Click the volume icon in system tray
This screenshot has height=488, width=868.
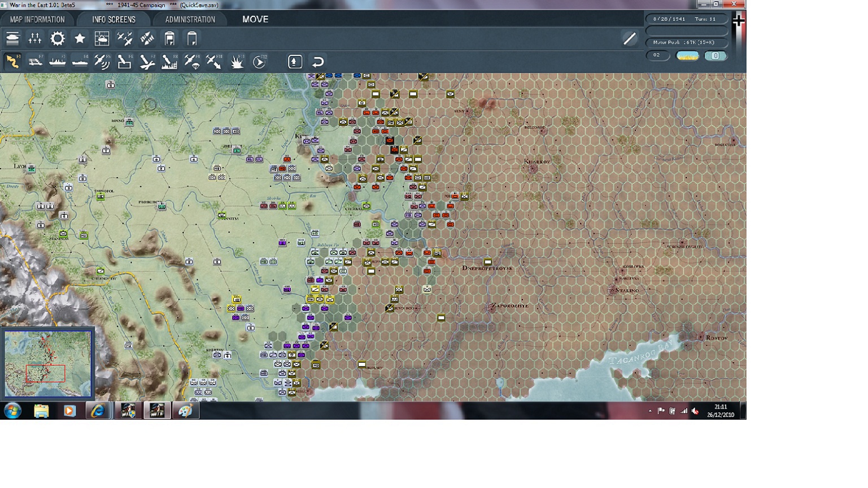[x=695, y=411]
